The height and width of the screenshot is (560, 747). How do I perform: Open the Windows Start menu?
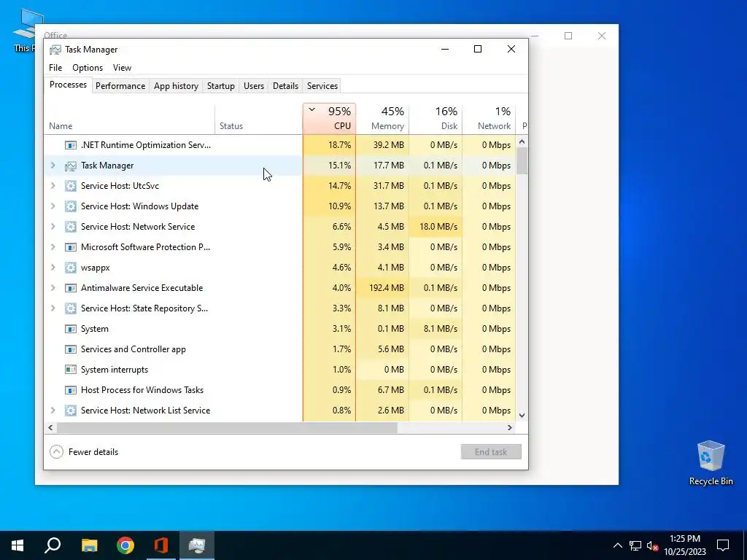18,545
